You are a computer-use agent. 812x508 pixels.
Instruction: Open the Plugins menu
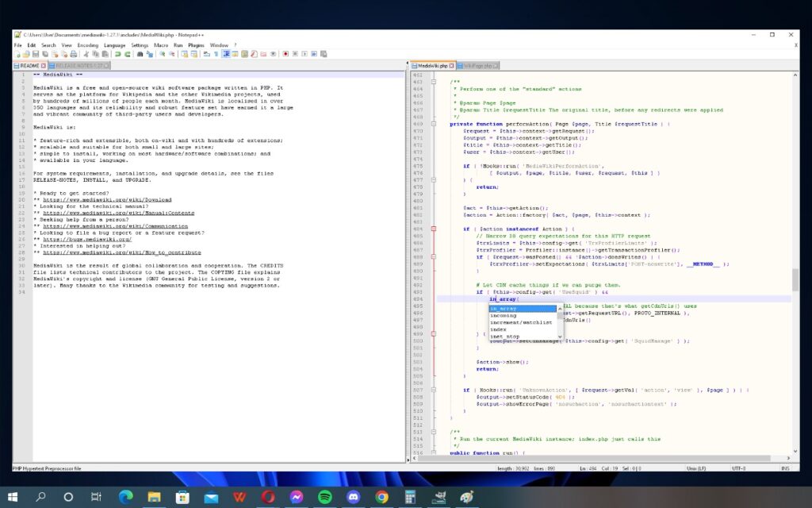point(197,45)
